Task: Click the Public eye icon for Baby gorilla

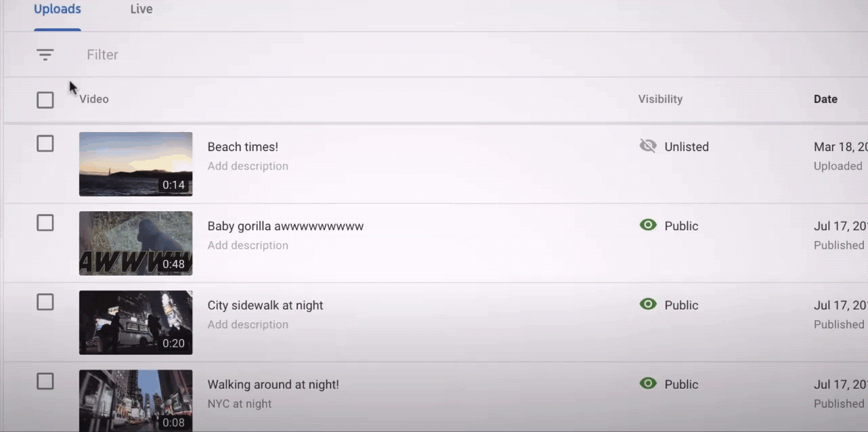Action: (x=648, y=225)
